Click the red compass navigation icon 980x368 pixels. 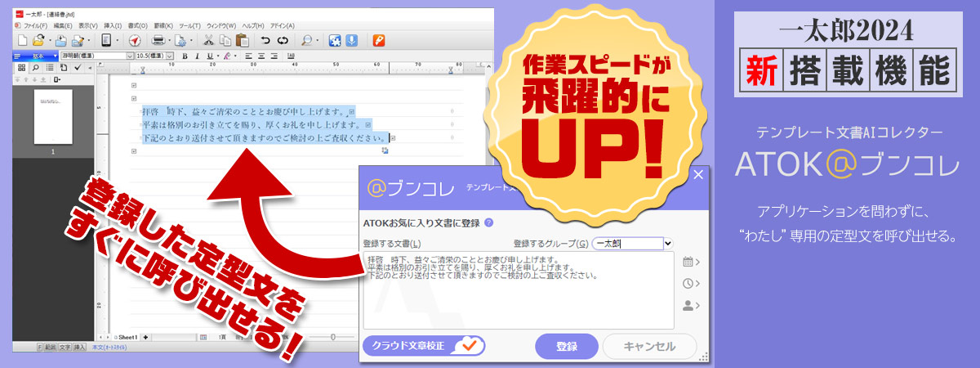coord(135,39)
